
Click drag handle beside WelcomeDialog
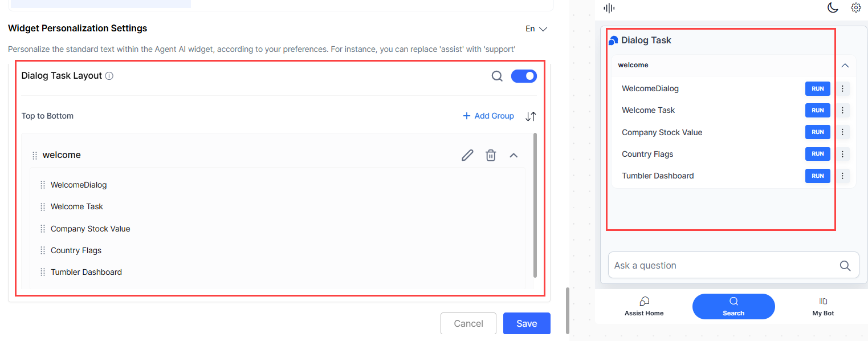pos(43,185)
